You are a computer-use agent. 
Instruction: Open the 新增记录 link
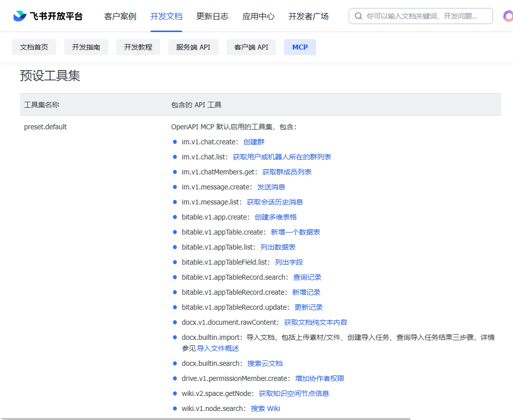(x=306, y=292)
